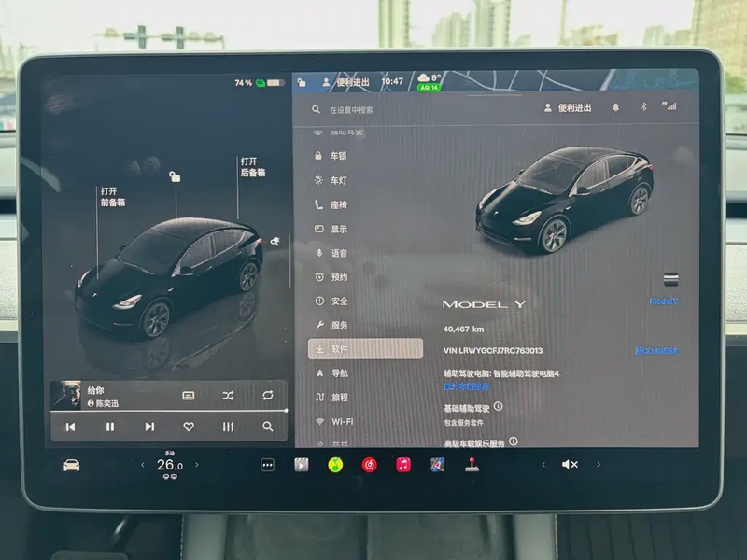Viewport: 747px width, 560px height.
Task: Open the car controls icon in bottom bar
Action: click(71, 465)
